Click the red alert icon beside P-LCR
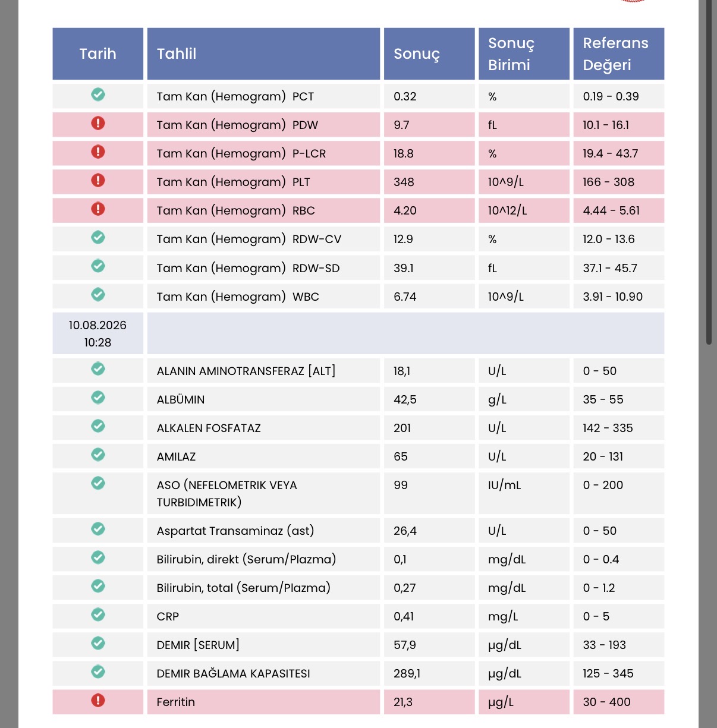The image size is (717, 728). (98, 152)
